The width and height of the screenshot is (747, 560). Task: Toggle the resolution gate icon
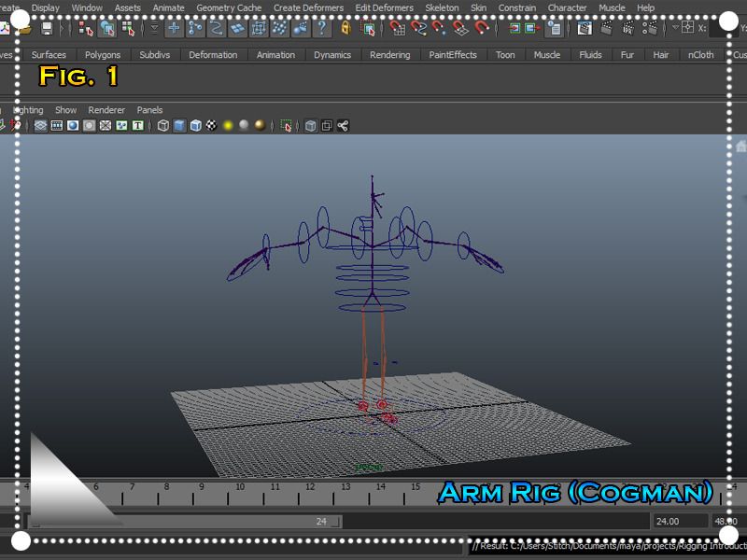tap(73, 126)
